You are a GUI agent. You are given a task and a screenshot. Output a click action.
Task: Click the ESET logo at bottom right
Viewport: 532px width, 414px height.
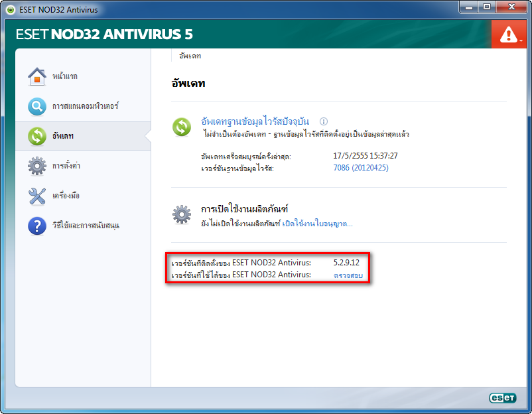pos(503,397)
